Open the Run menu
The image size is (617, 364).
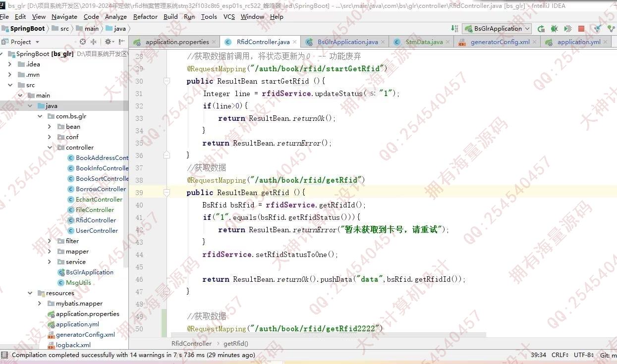tap(189, 16)
